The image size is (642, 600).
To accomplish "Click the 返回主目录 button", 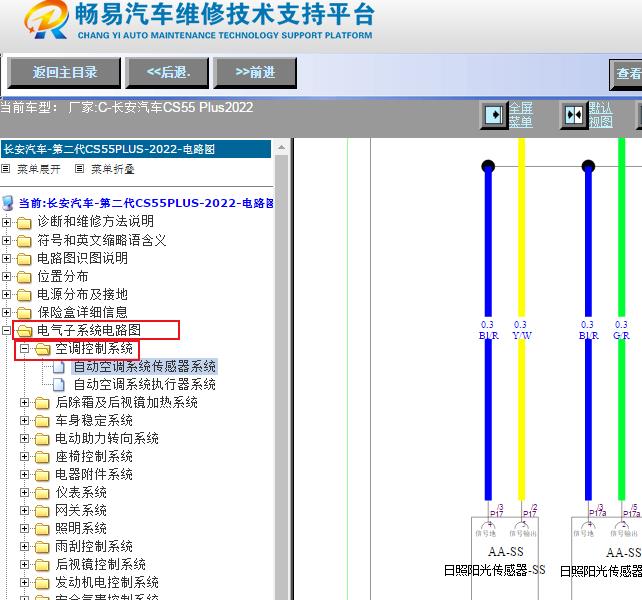I will [x=64, y=73].
